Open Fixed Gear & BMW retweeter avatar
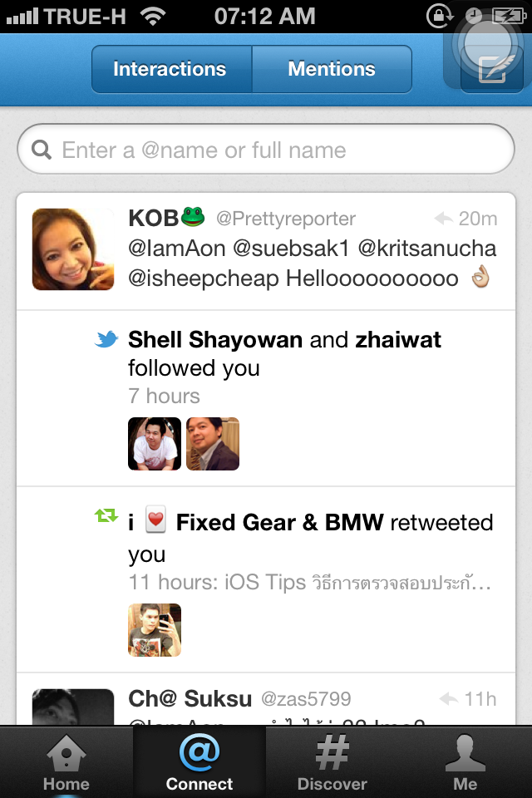532x798 pixels. [155, 629]
